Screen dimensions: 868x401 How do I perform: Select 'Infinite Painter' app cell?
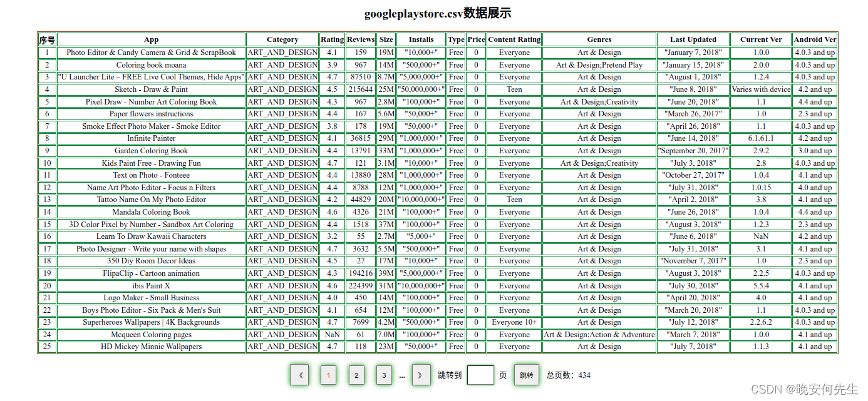click(152, 138)
